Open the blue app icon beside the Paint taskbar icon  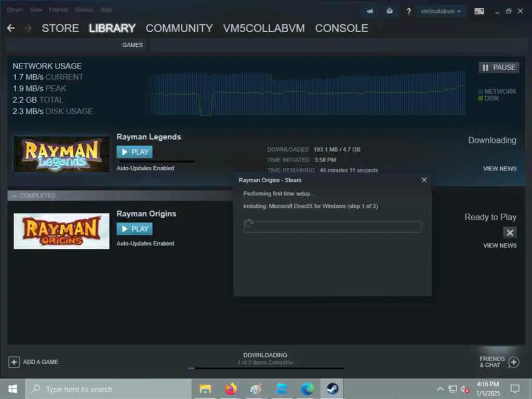(282, 389)
